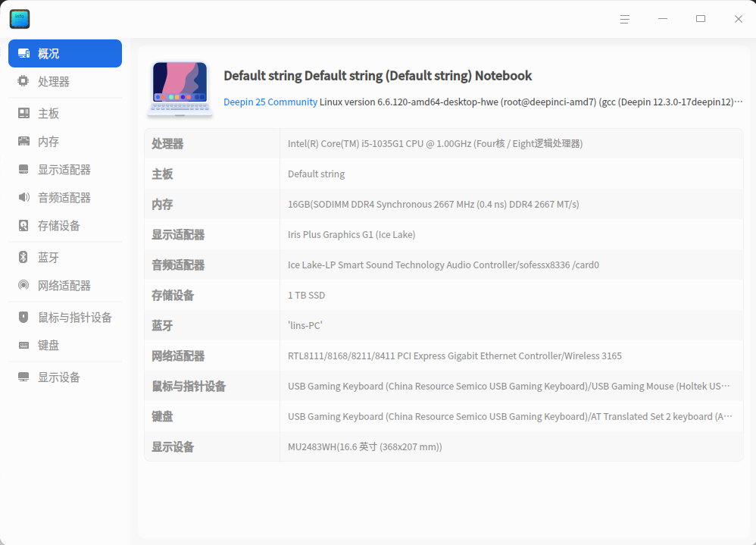Click the 显示适配器 row label in table

(x=178, y=235)
